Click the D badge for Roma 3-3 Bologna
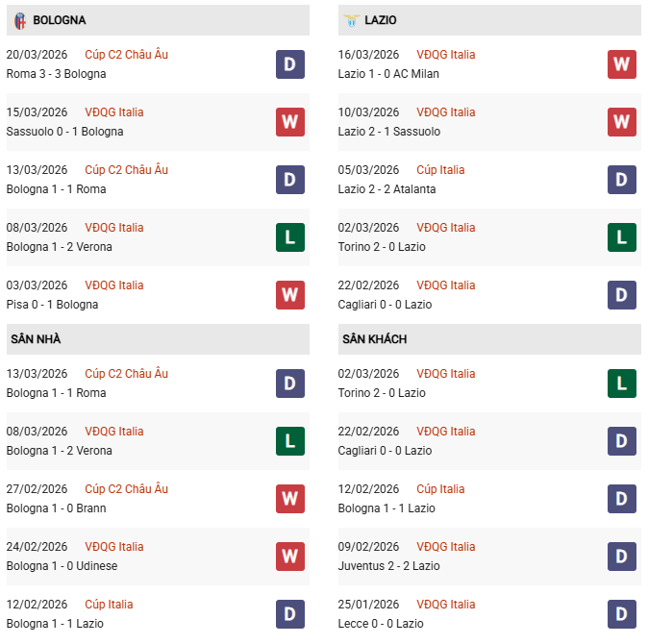The image size is (648, 644). pyautogui.click(x=290, y=64)
